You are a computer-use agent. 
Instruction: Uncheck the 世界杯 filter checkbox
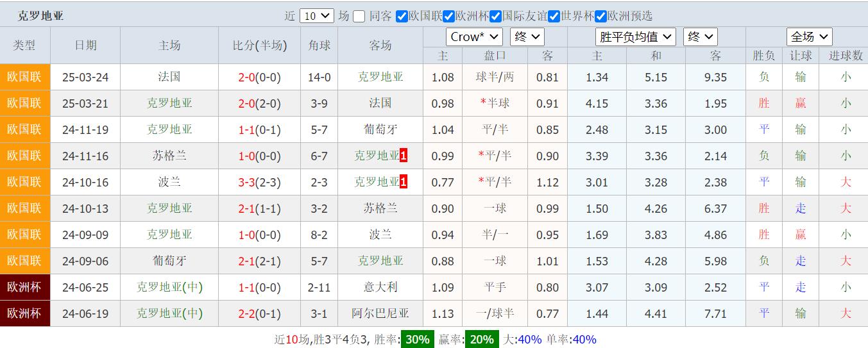click(554, 16)
